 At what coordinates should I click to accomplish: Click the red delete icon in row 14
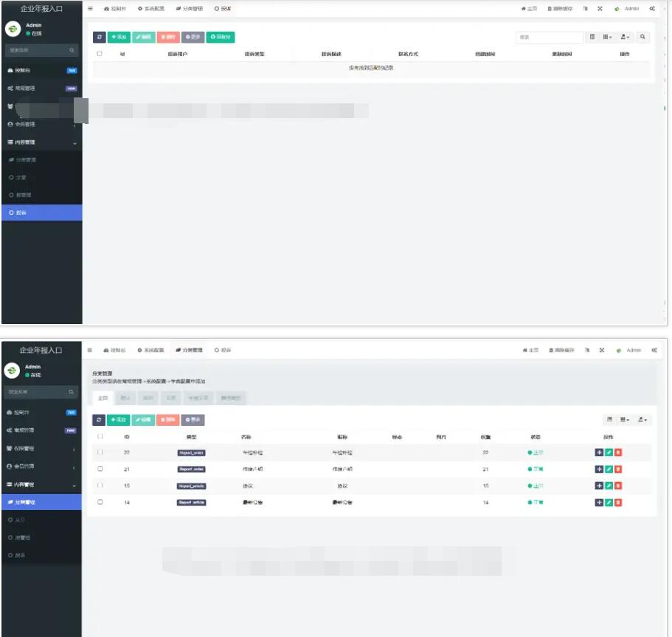618,503
